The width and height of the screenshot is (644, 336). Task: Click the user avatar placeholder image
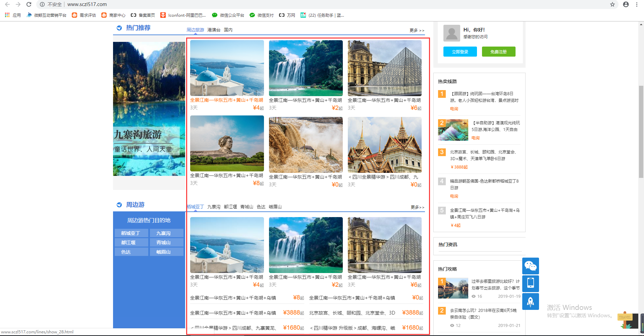click(451, 33)
